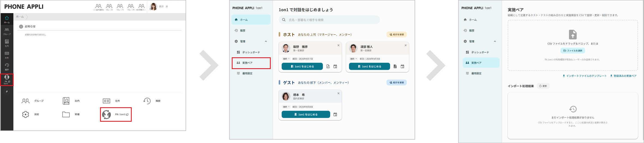Click the CSV upload file icon
644x143 pixels.
[573, 35]
